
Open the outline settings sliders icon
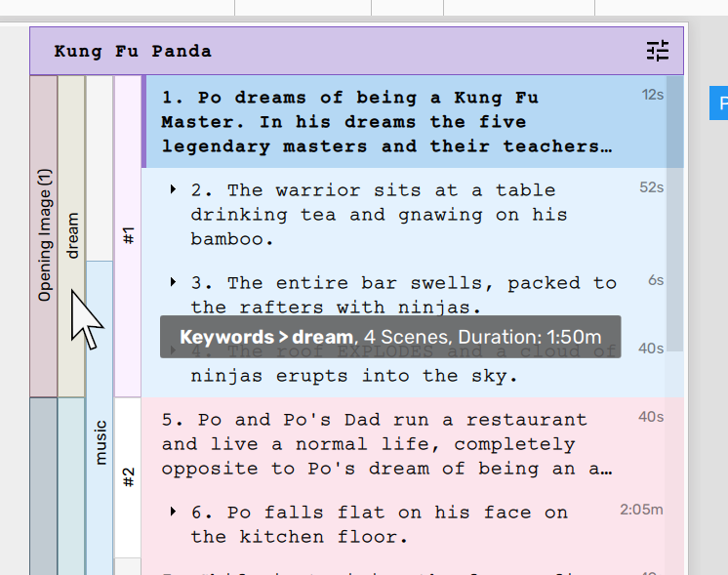pyautogui.click(x=658, y=52)
